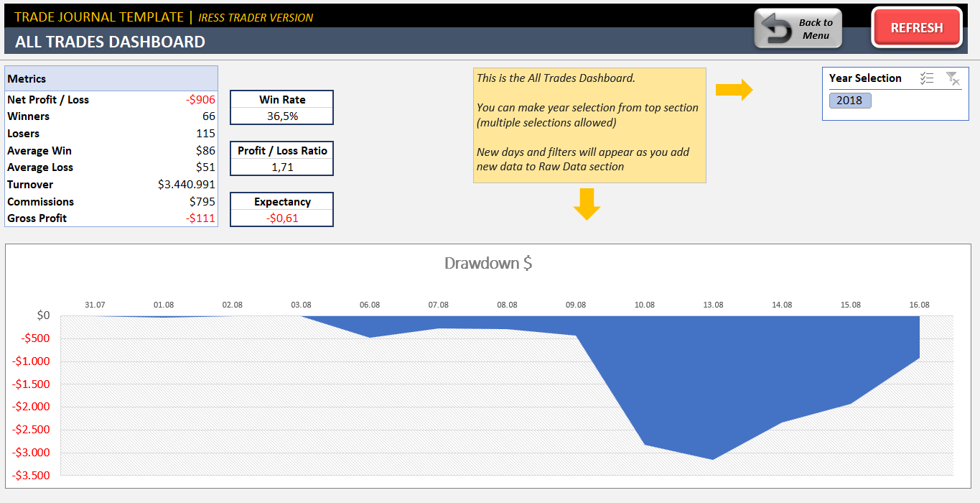Select the 2018 year slicer item

[x=850, y=101]
